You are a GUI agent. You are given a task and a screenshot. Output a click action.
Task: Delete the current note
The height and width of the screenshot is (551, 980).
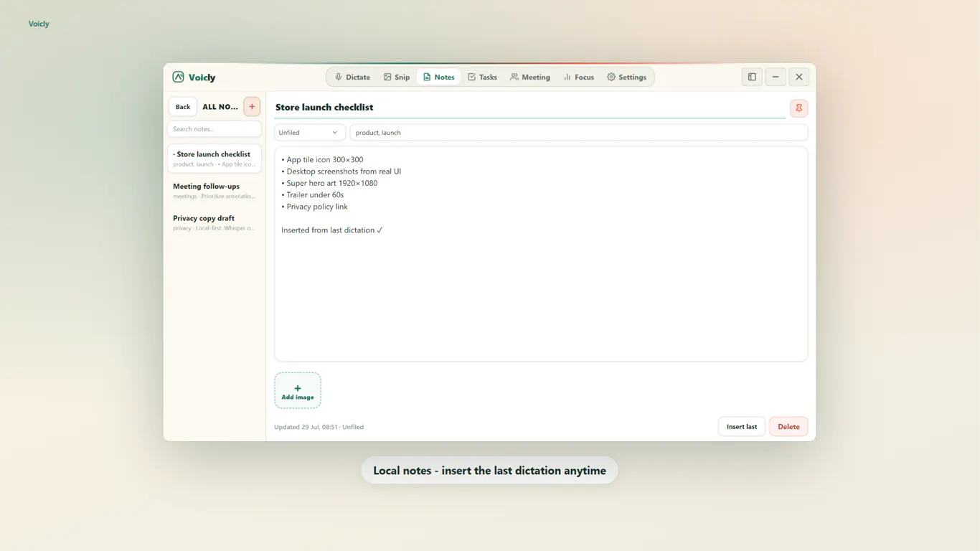pos(788,426)
